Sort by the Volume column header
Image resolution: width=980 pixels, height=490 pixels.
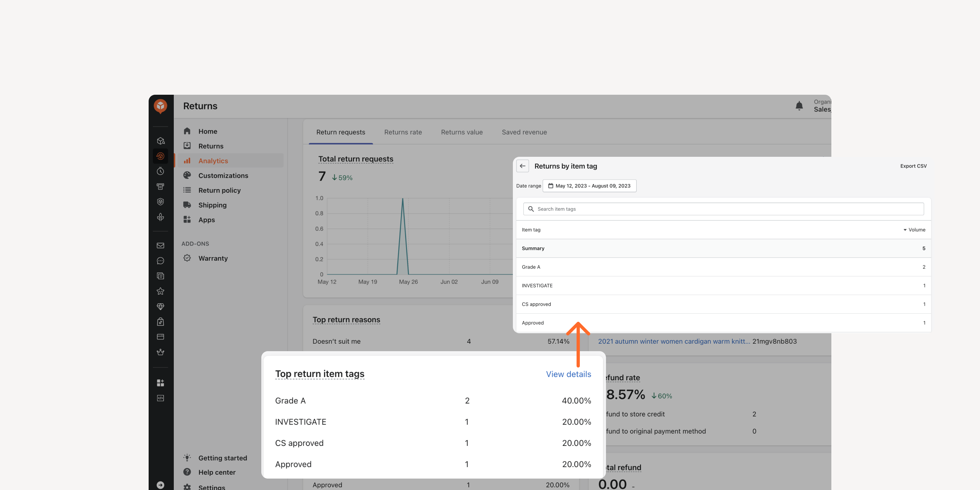914,230
